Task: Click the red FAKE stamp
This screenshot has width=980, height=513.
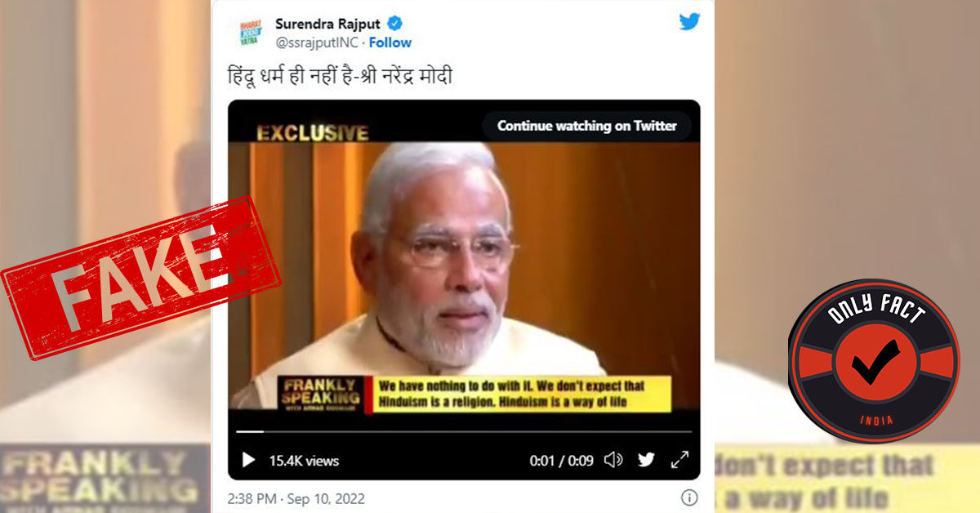Action: click(140, 278)
